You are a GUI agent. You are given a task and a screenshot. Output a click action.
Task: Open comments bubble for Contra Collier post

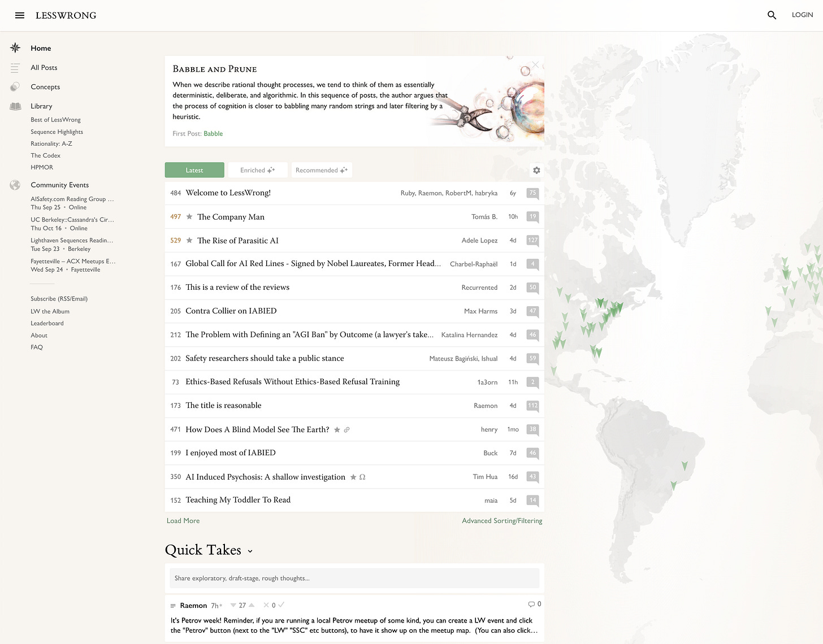pos(532,311)
